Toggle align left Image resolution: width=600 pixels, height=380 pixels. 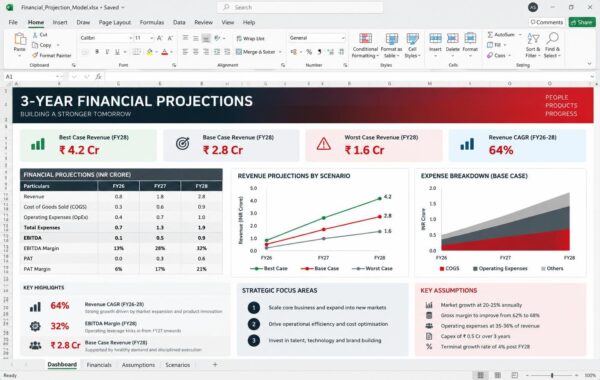tap(185, 52)
